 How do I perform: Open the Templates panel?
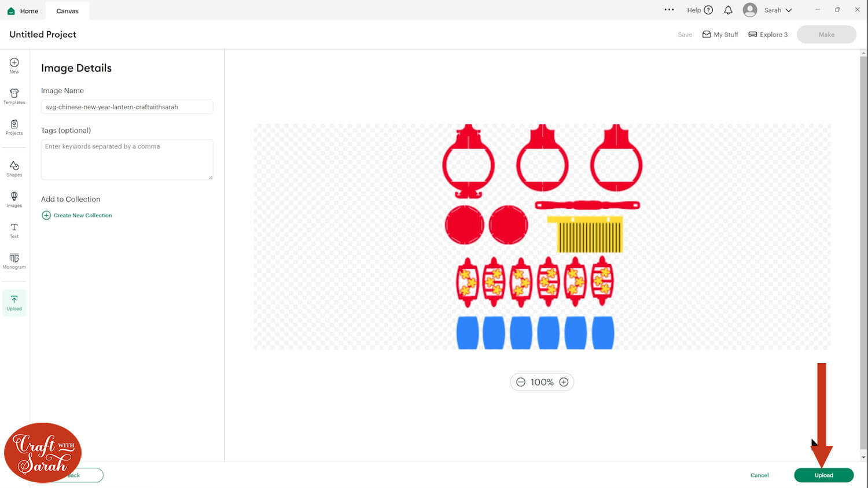pyautogui.click(x=14, y=97)
